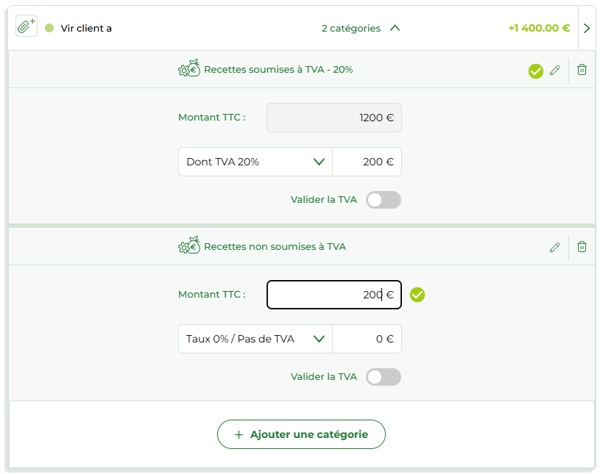Open the Dont TVA 20% dropdown
The width and height of the screenshot is (600, 474).
pyautogui.click(x=255, y=162)
